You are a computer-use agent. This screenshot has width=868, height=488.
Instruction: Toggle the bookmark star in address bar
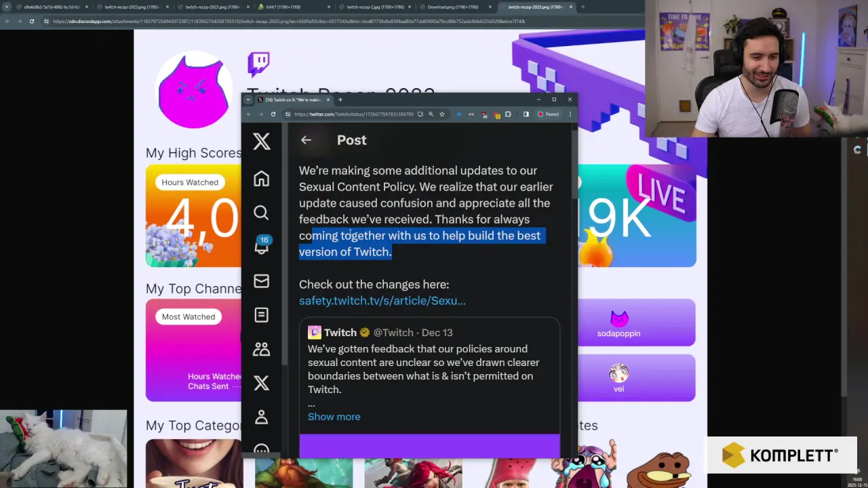pyautogui.click(x=441, y=114)
